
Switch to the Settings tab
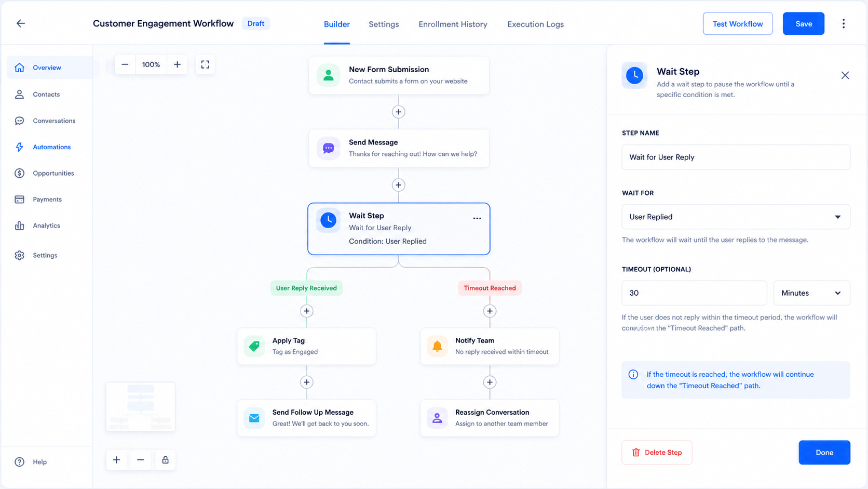384,24
